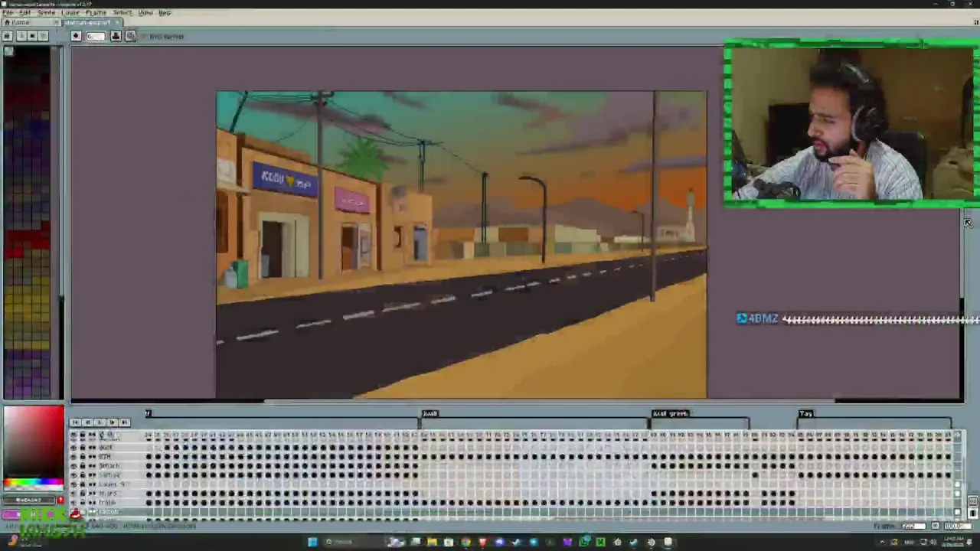Screen dimensions: 980x551
Task: Toggle continuous mode on the dust layer
Action: pos(93,448)
